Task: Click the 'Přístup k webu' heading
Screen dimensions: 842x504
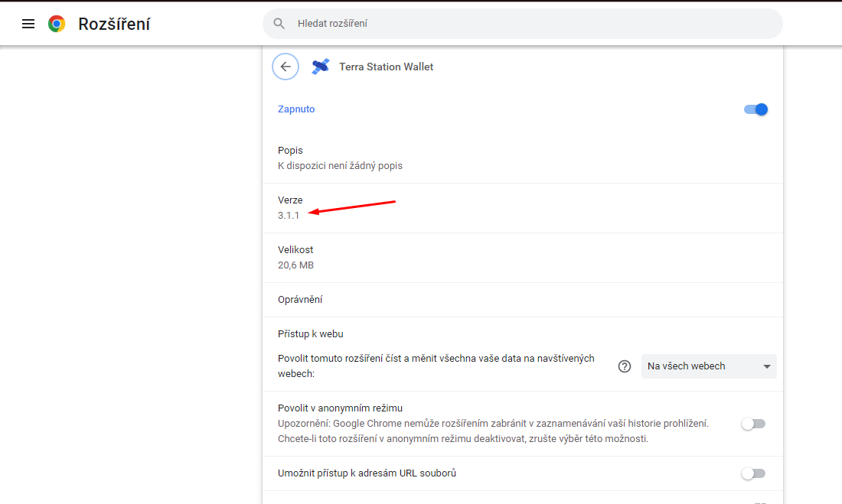Action: pos(310,333)
